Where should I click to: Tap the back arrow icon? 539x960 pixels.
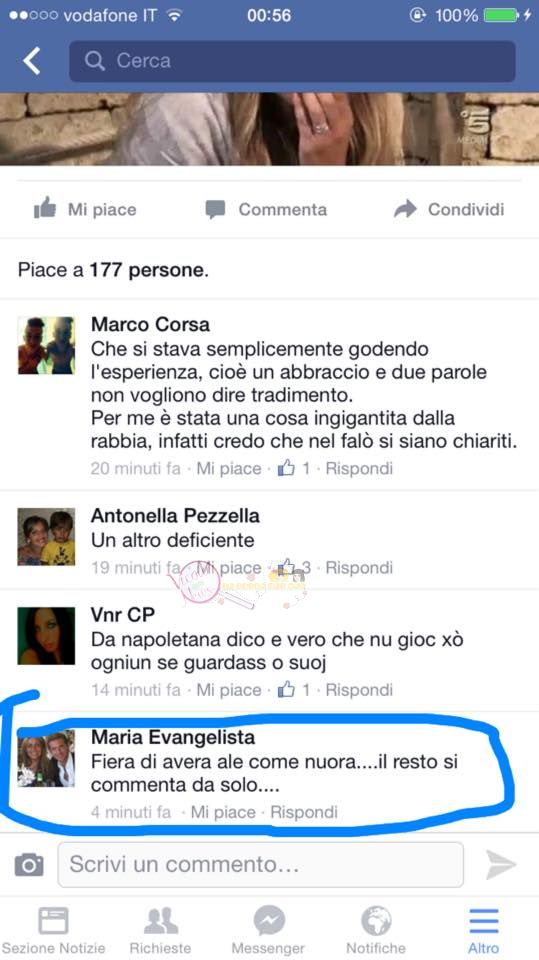click(x=32, y=61)
